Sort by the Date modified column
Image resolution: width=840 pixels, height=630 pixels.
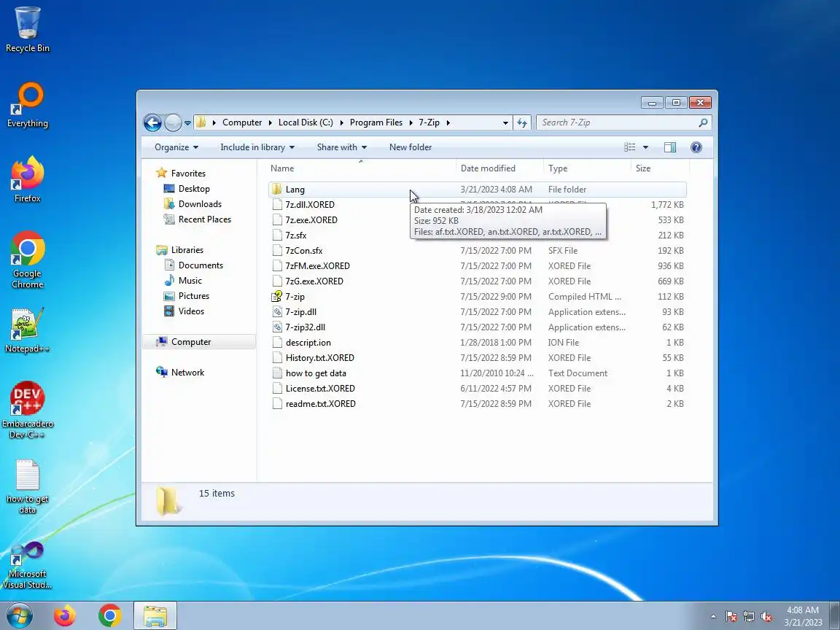pos(499,168)
